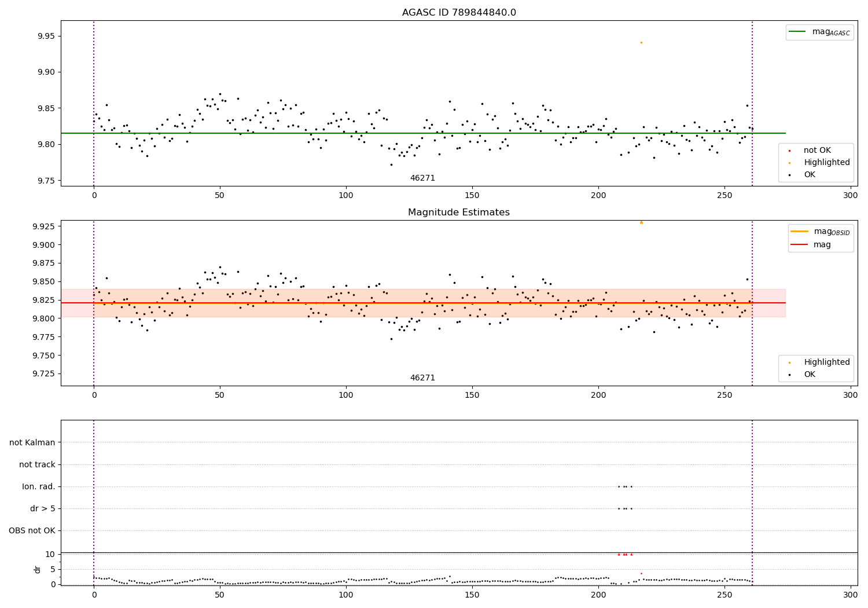
Task: Click the rotated 'dr' y-axis label
Action: tap(38, 569)
